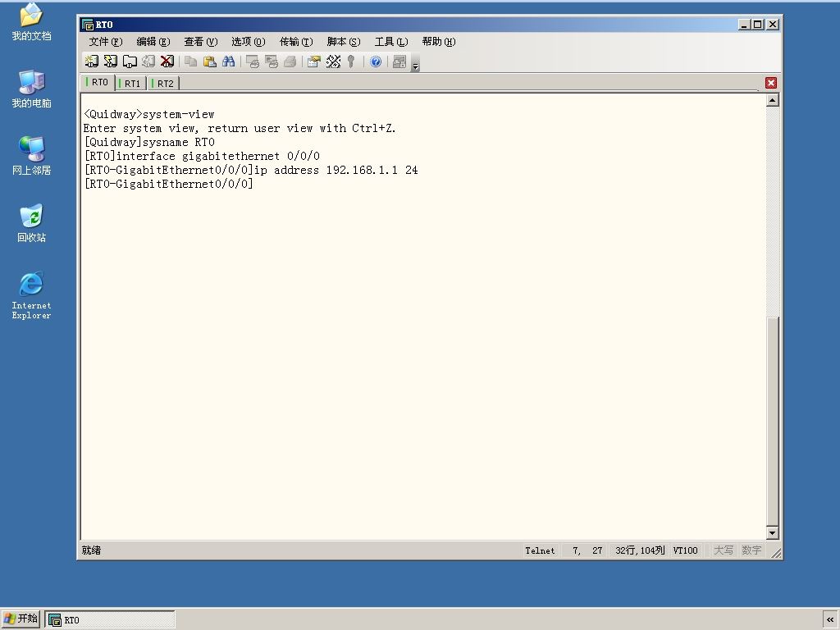Click terminal scrollbar up arrow
Viewport: 840px width, 630px height.
point(773,100)
